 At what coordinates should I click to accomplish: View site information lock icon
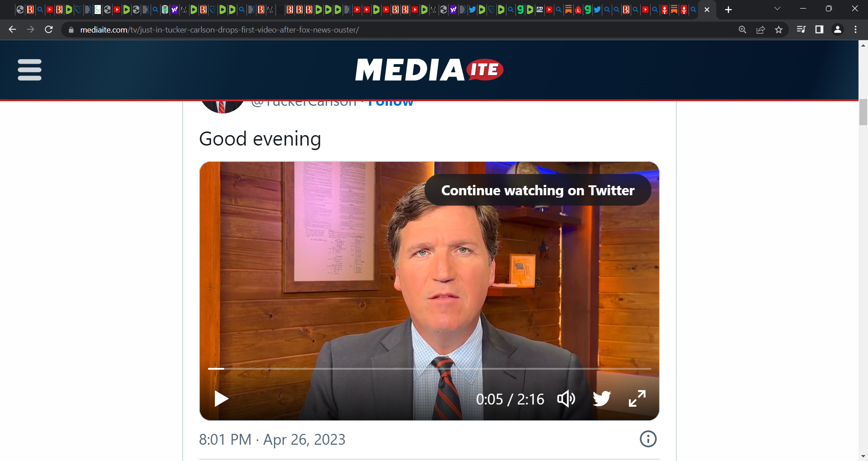(x=71, y=30)
